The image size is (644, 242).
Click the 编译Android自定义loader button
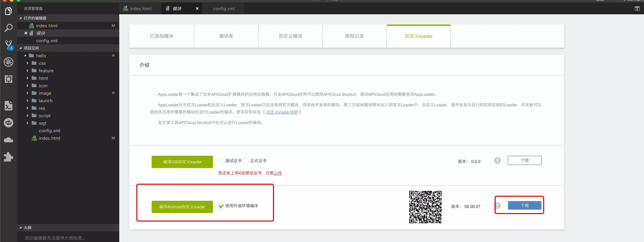pyautogui.click(x=182, y=207)
